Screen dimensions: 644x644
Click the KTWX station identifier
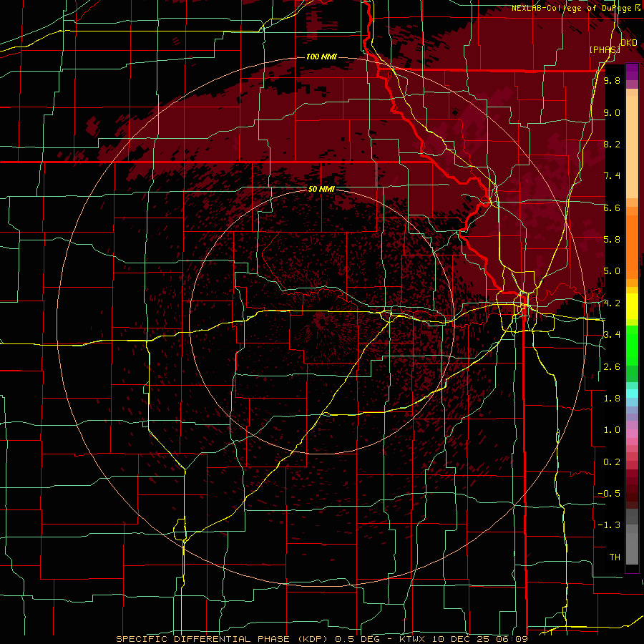(x=412, y=639)
